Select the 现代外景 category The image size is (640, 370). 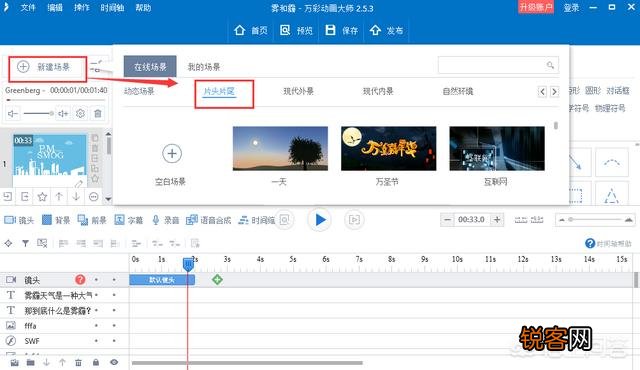tap(298, 91)
